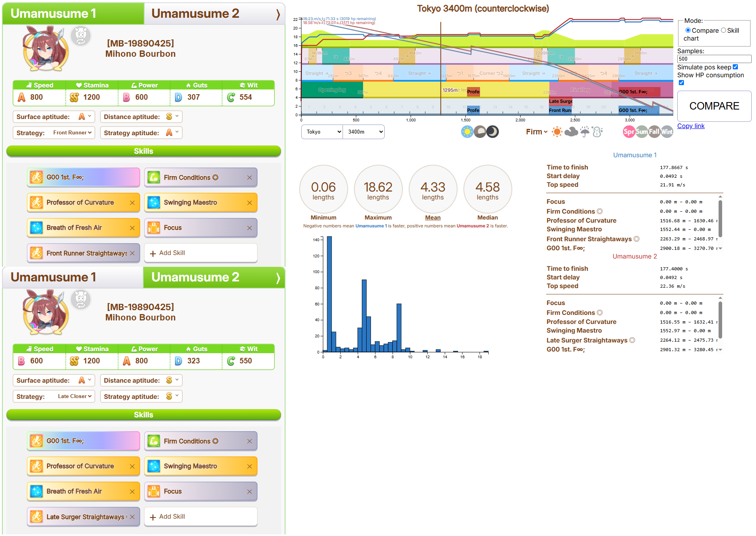Image resolution: width=756 pixels, height=536 pixels.
Task: Edit Umamusume 1 Stamina value 1200
Action: pos(92,97)
